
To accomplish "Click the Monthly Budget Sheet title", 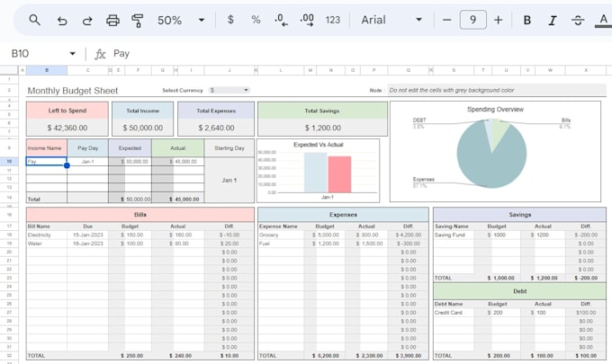I will (x=73, y=91).
